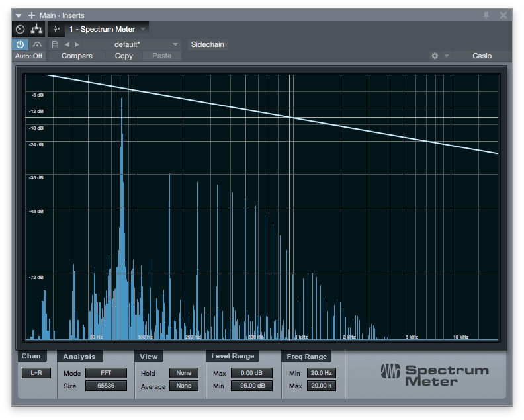Select the L+R channel button

click(36, 373)
